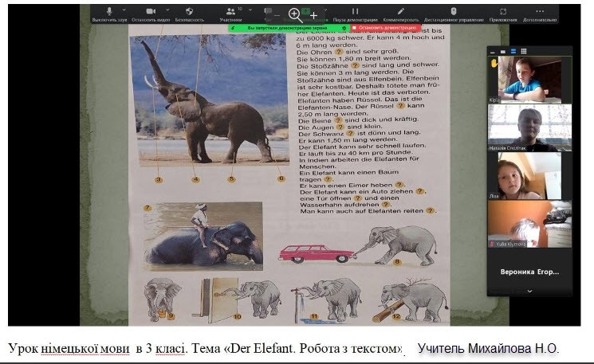Click the magnifier plus zoom-in icon

[296, 14]
